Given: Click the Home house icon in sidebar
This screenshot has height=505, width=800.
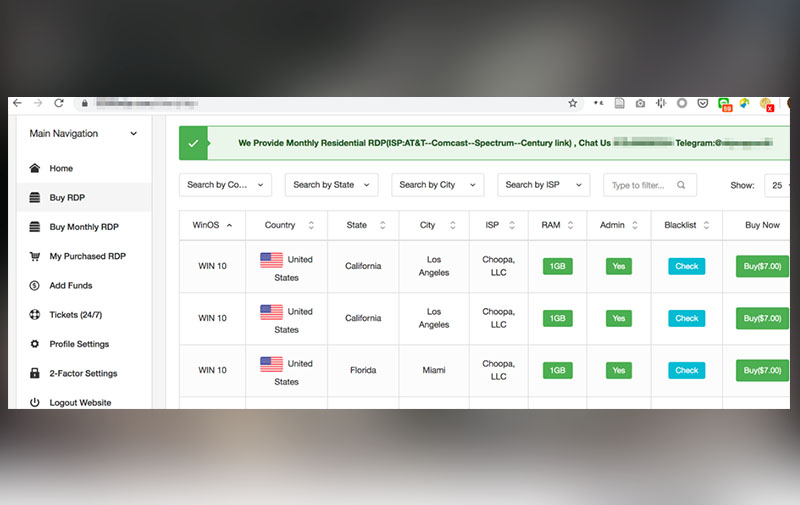Looking at the screenshot, I should tap(35, 168).
